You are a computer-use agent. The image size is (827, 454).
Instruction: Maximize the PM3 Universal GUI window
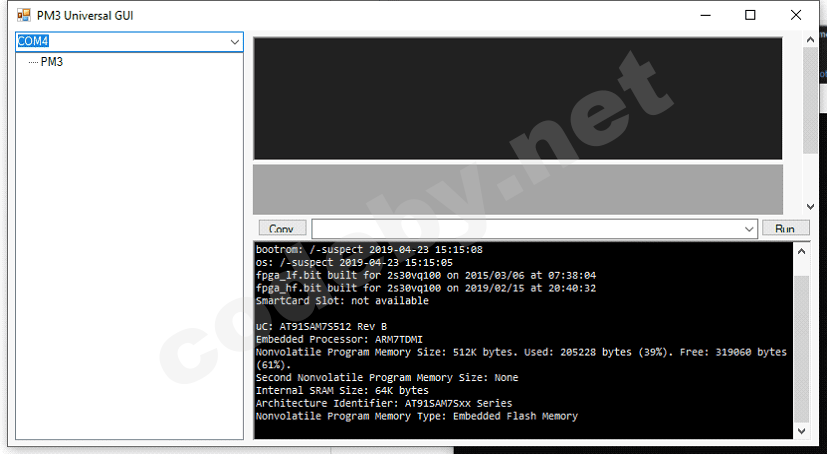point(750,15)
